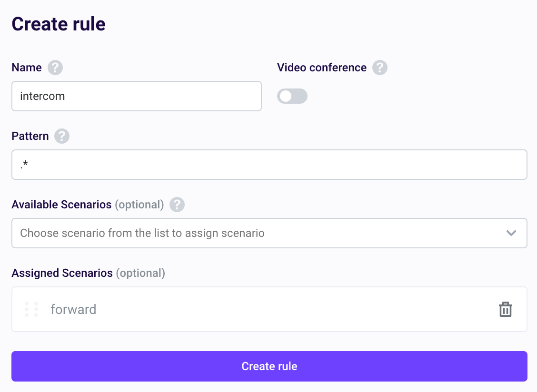
Task: Open the Choose scenario from the list combo box
Action: click(269, 233)
